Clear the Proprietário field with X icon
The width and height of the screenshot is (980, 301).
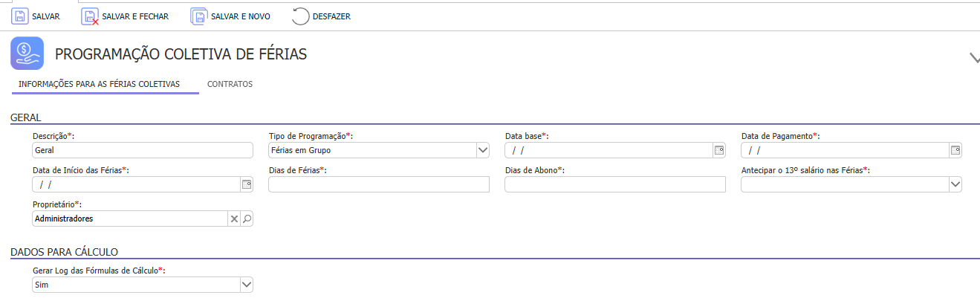[x=233, y=219]
